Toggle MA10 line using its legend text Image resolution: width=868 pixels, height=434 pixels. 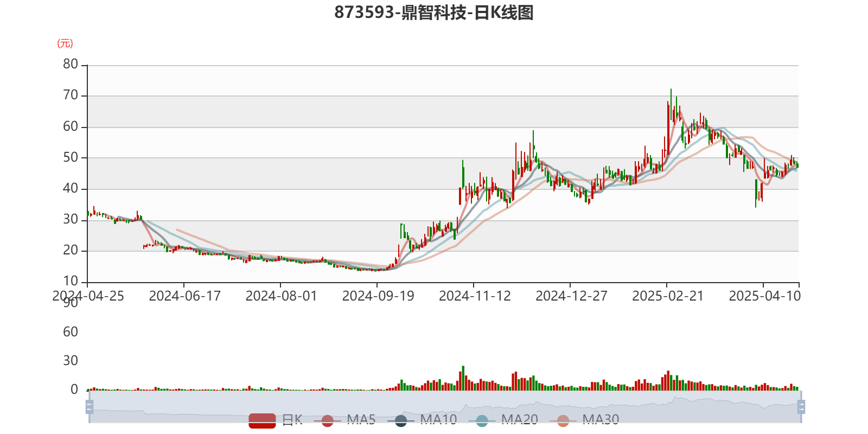coord(438,419)
